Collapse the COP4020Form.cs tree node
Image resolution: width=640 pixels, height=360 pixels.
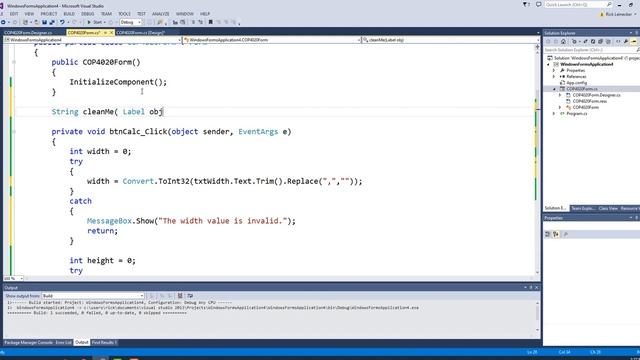click(554, 89)
